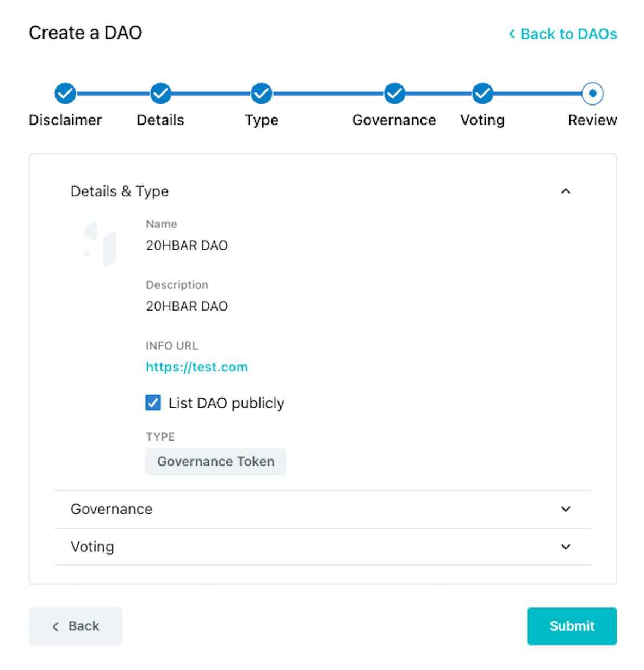Click the left chevron beside Back to DAOs
Viewport: 644px width, 670px height.
tap(512, 34)
